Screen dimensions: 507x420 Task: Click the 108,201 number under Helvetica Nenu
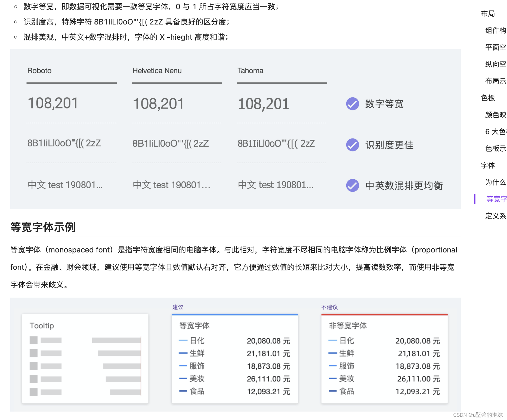(158, 104)
